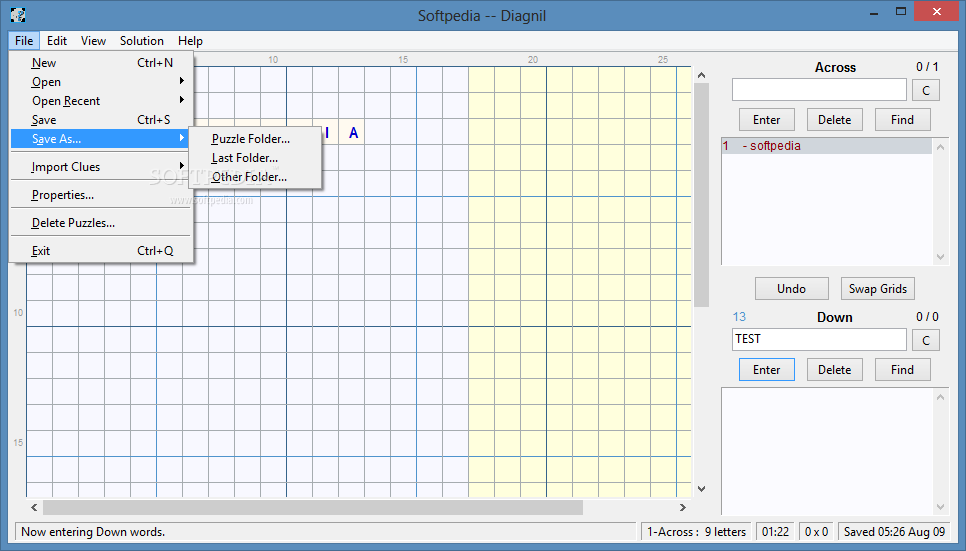This screenshot has width=966, height=551.
Task: Open the View menu
Action: click(x=93, y=41)
